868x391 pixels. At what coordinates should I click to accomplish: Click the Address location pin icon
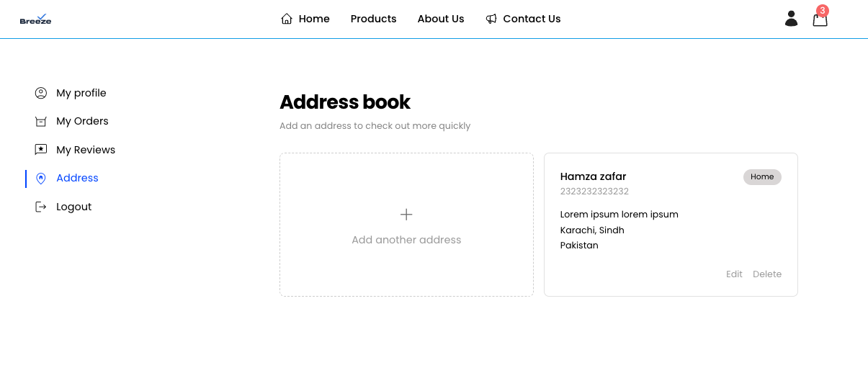click(41, 178)
